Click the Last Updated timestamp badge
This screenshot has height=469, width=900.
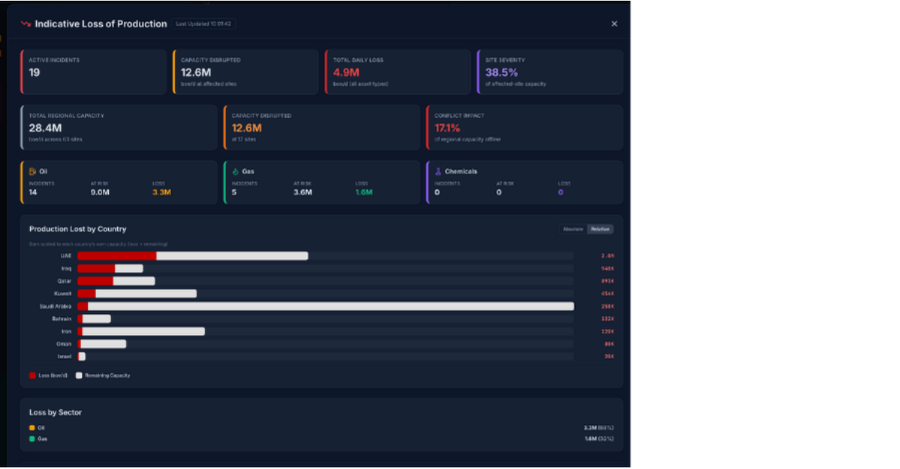point(204,23)
